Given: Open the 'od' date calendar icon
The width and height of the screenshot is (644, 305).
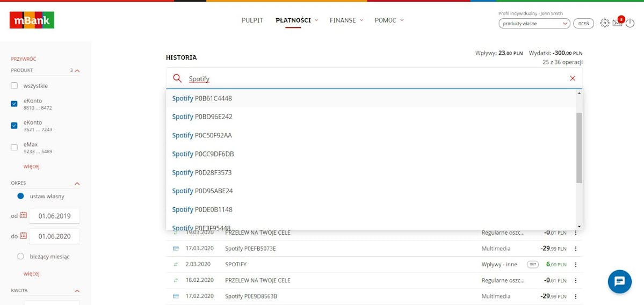Looking at the screenshot, I should (24, 215).
